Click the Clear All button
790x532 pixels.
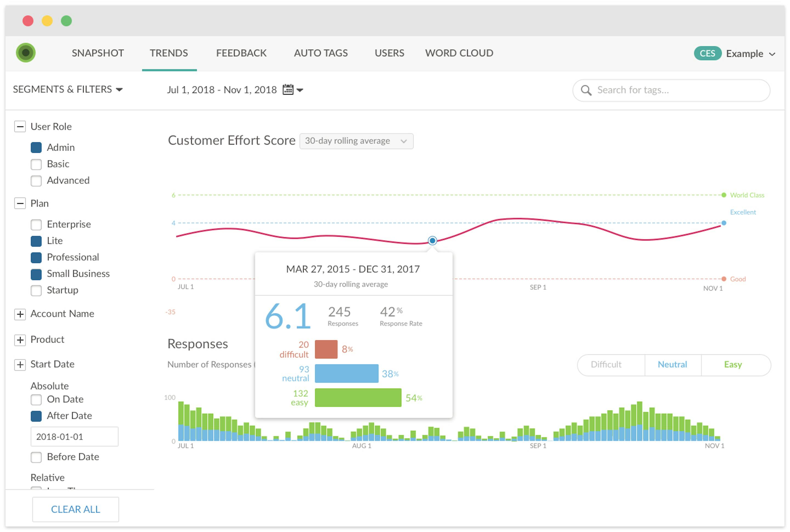[x=76, y=509]
